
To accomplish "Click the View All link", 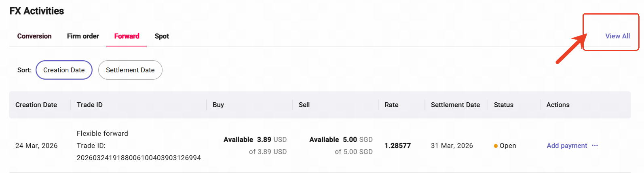I will coord(617,36).
